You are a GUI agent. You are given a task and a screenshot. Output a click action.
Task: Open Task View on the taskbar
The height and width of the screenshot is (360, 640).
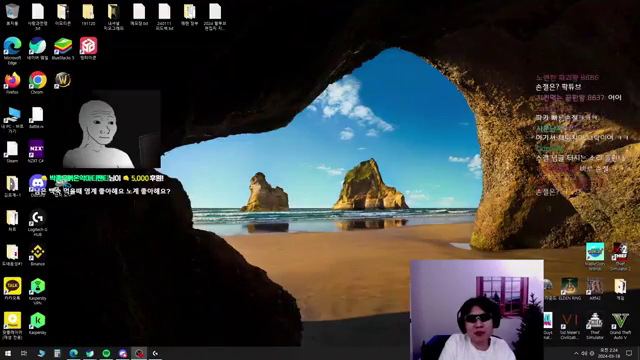24,353
